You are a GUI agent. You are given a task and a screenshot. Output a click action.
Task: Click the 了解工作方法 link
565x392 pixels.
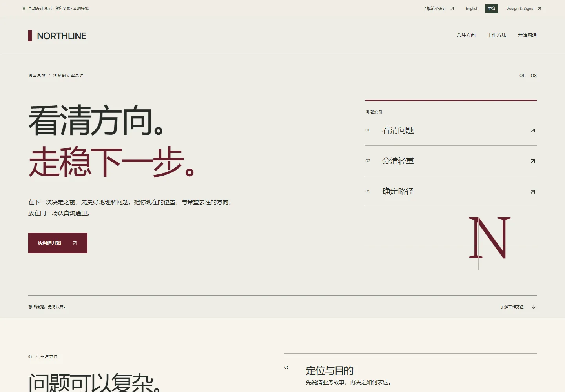point(518,307)
